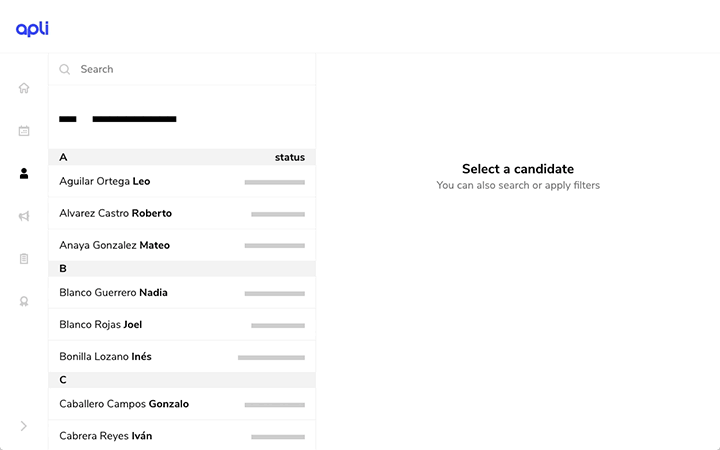Open the clipboard icon in sidebar
720x450 pixels.
pyautogui.click(x=24, y=259)
